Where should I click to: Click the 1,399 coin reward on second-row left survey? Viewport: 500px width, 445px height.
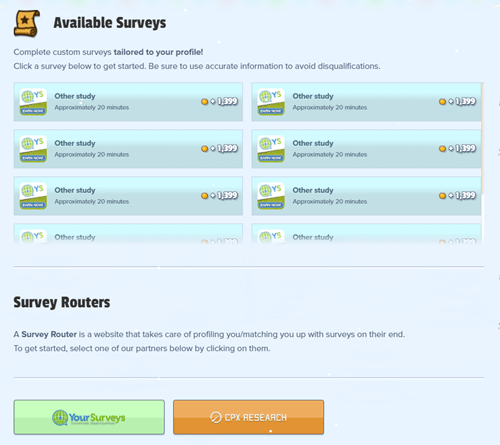click(x=219, y=148)
